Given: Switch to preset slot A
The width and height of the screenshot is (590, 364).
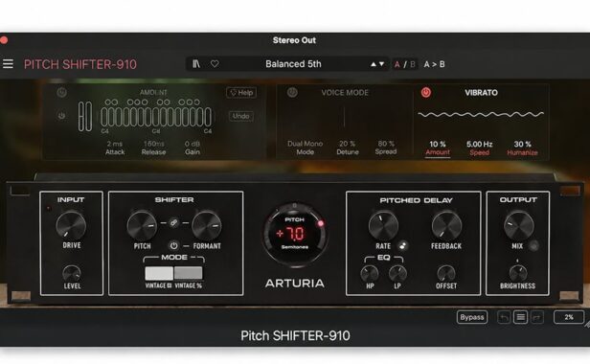Looking at the screenshot, I should 397,64.
